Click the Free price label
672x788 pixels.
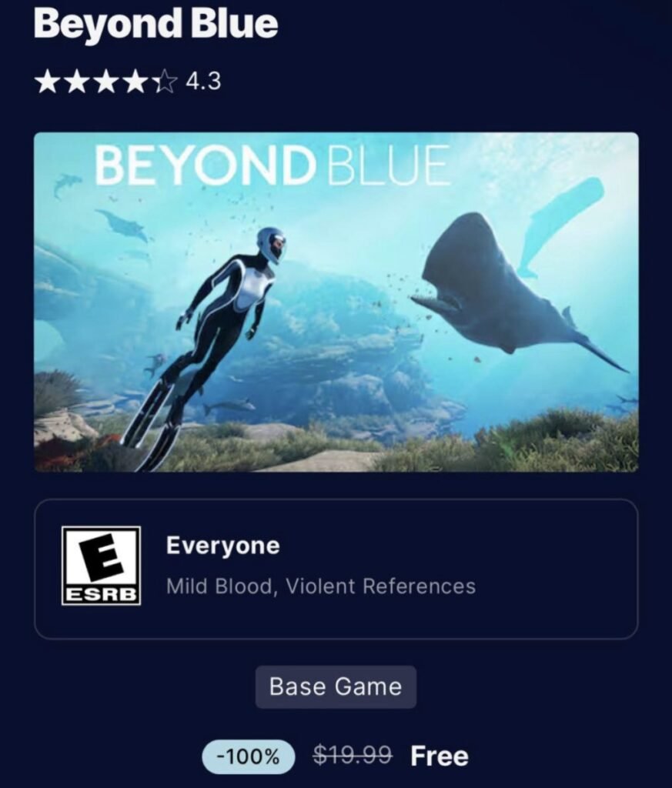(440, 756)
